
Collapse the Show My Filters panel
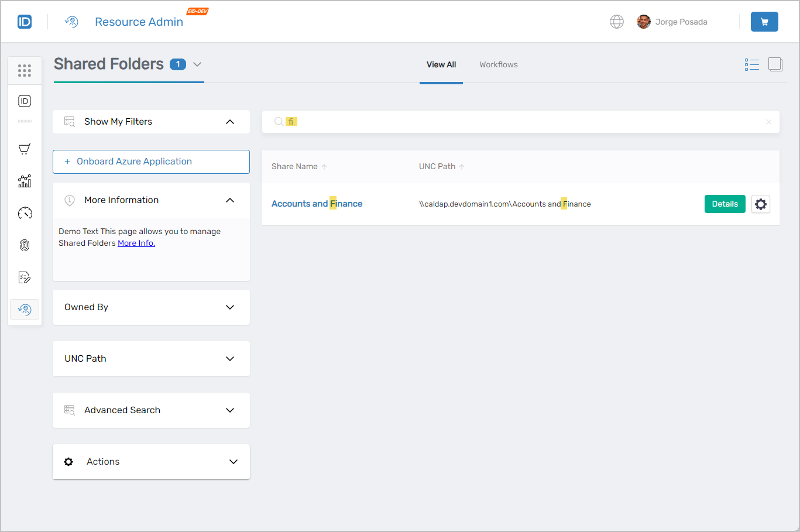(x=230, y=121)
